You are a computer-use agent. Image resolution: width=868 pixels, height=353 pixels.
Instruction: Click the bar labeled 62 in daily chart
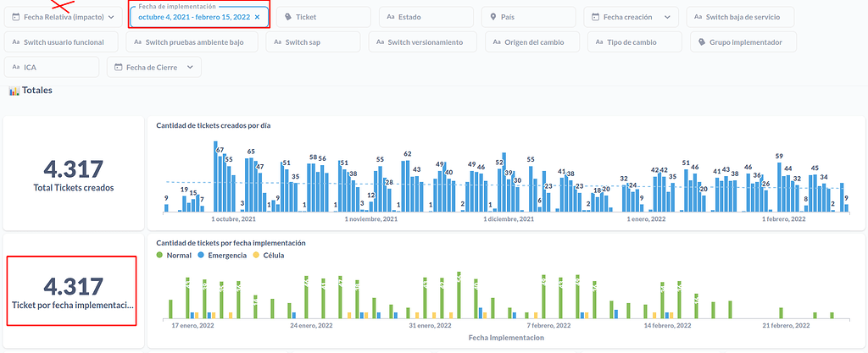(x=408, y=186)
